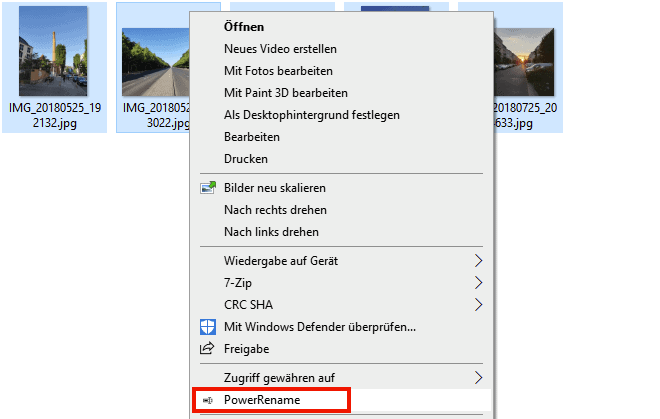Image resolution: width=660 pixels, height=419 pixels.
Task: Click Drucken to print the images
Action: (x=246, y=159)
